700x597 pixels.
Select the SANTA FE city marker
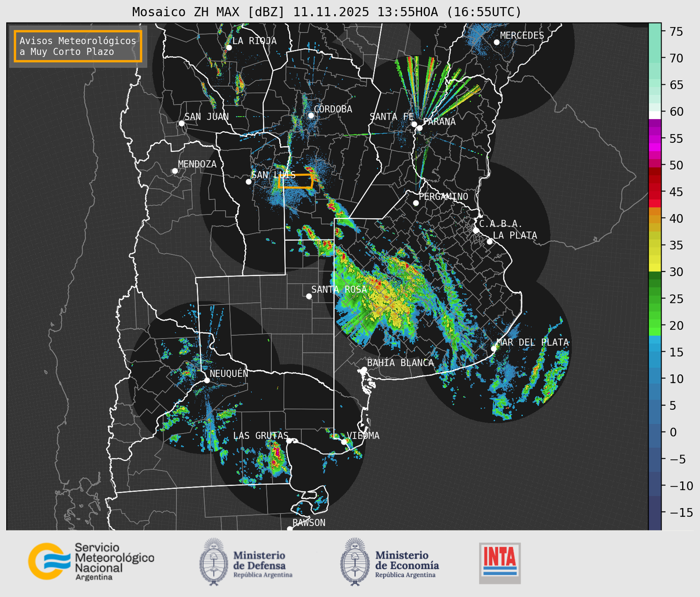414,124
